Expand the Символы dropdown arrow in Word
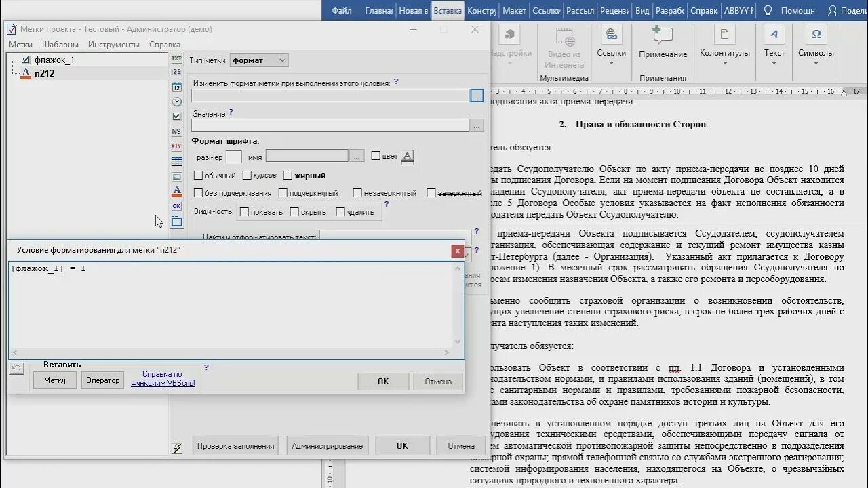 816,64
